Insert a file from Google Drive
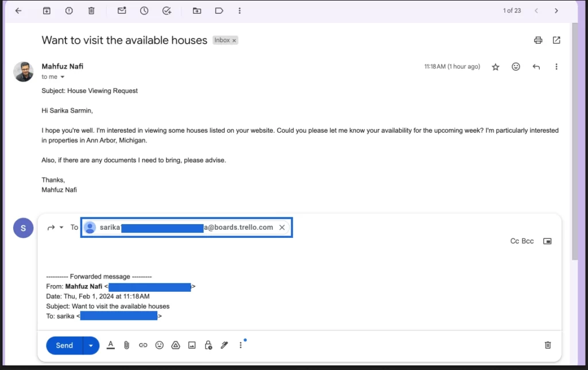 tap(176, 345)
